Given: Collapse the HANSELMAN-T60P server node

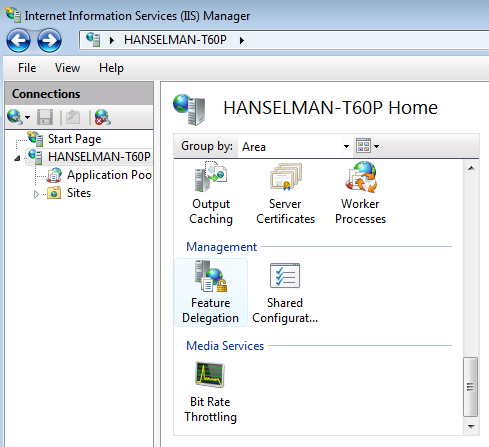Looking at the screenshot, I should click(17, 158).
